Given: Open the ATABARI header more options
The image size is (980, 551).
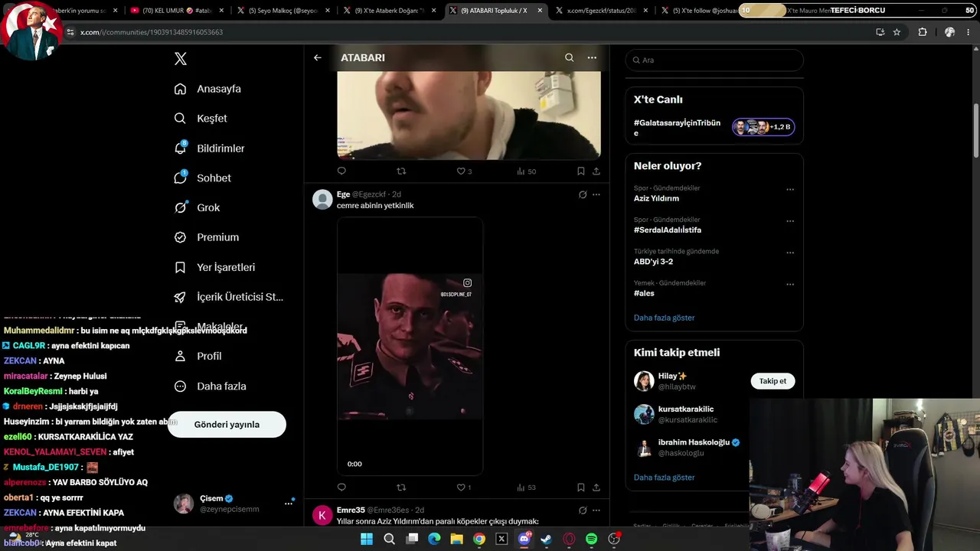Looking at the screenshot, I should (592, 57).
